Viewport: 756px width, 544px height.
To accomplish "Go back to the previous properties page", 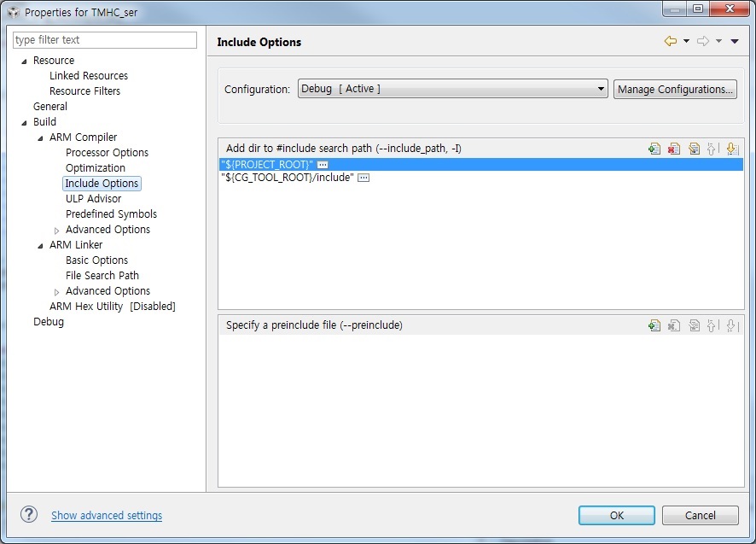I will 670,41.
